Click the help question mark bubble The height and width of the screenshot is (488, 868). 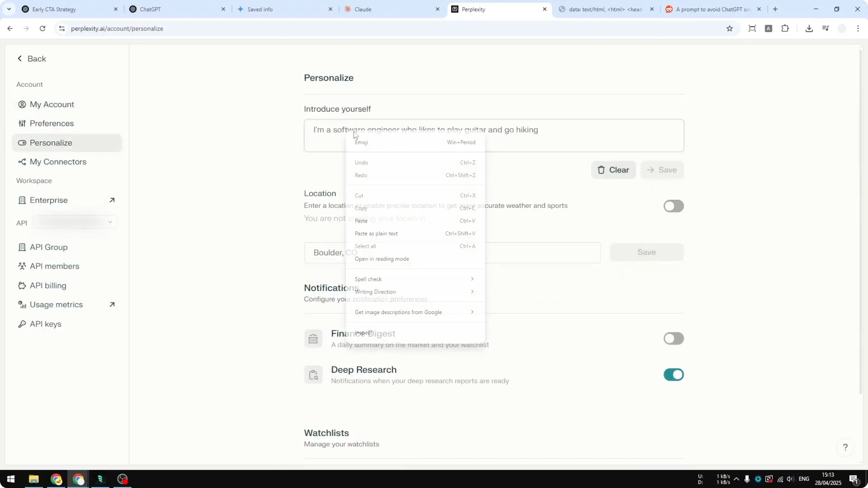pos(845,447)
